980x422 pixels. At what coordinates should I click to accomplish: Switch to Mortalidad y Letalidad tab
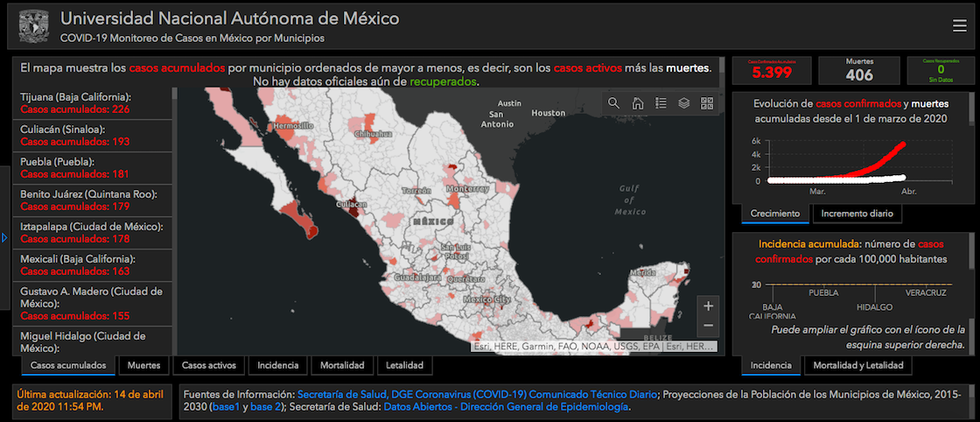pos(857,365)
